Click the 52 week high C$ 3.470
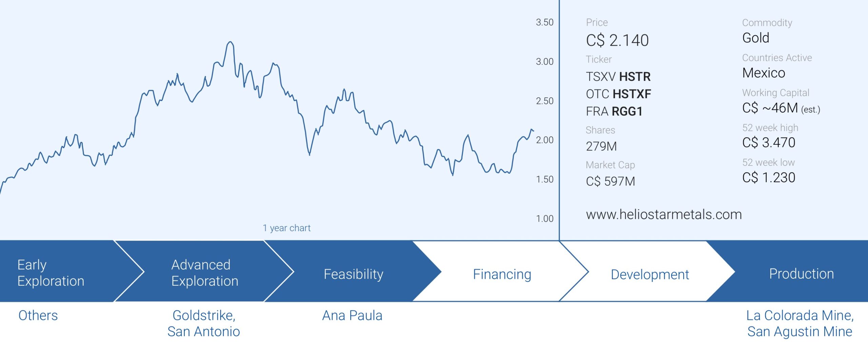868x347 pixels. [x=769, y=142]
